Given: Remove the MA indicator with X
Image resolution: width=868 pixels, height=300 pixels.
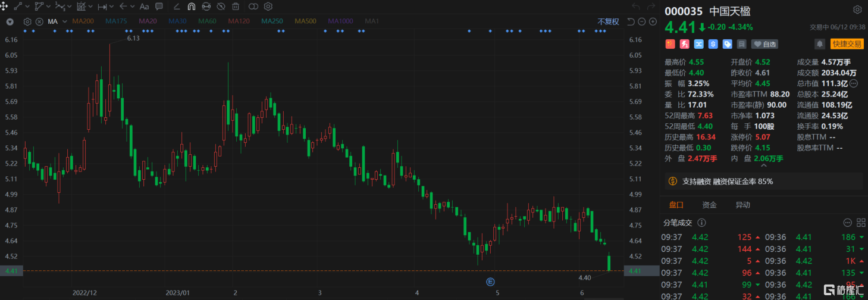Looking at the screenshot, I should pos(39,21).
